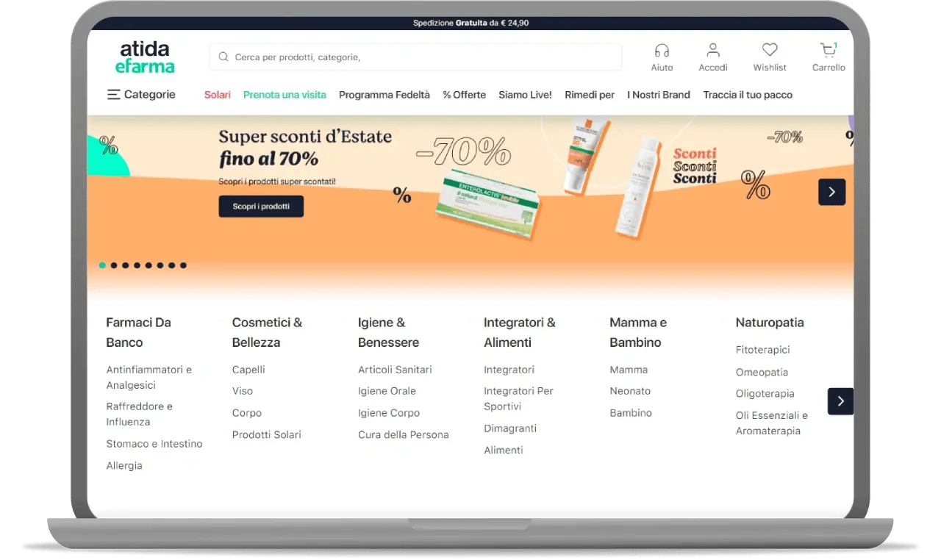Click the product search input field

(x=423, y=57)
